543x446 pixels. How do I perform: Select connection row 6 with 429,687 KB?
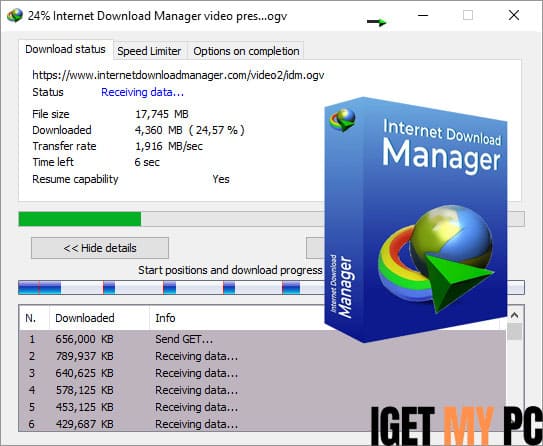[262, 423]
